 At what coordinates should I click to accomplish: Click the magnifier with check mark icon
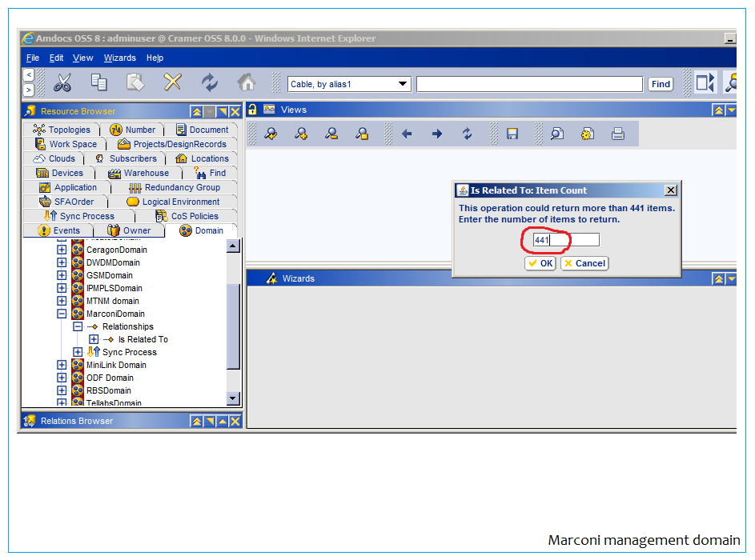point(271,134)
